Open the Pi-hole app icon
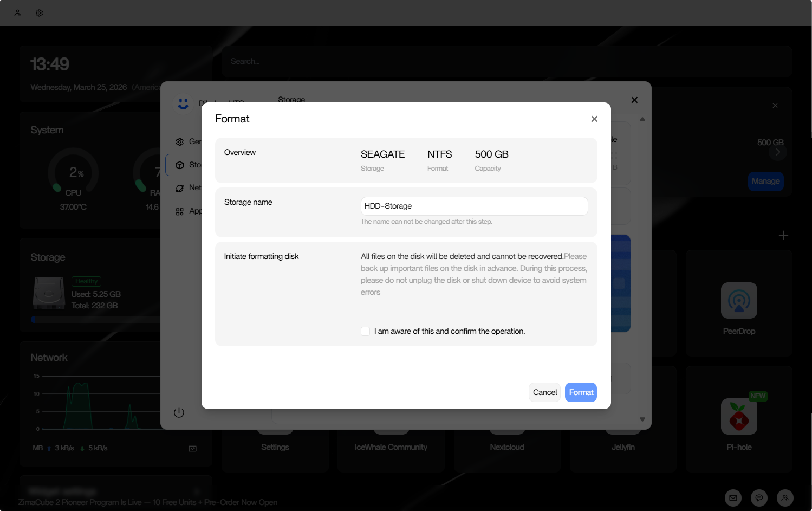 pos(739,416)
